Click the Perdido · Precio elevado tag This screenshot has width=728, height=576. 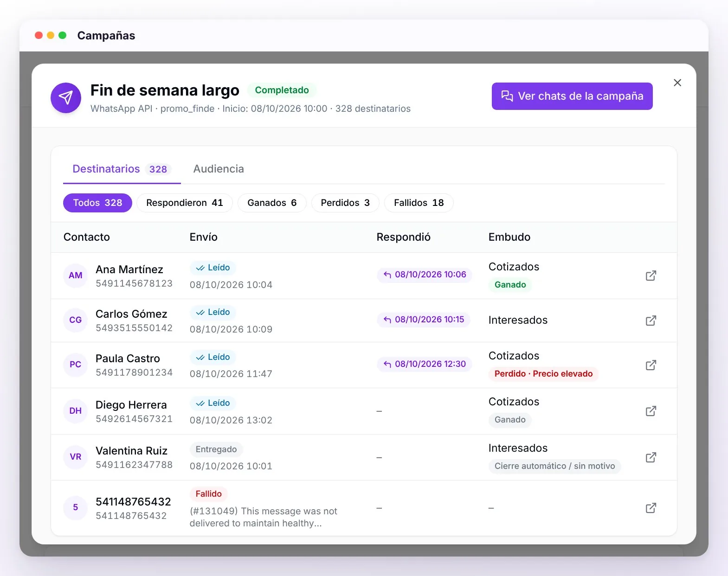click(543, 374)
